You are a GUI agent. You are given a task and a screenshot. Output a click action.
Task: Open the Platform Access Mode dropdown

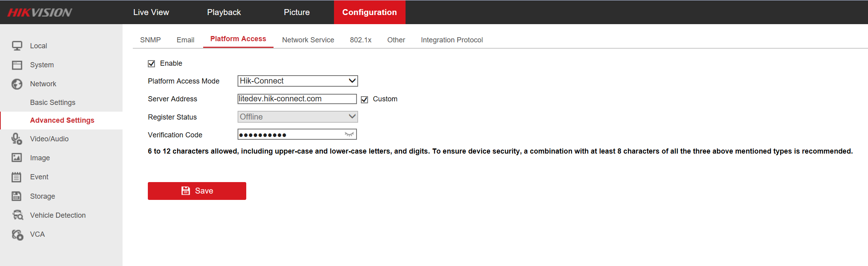(297, 81)
